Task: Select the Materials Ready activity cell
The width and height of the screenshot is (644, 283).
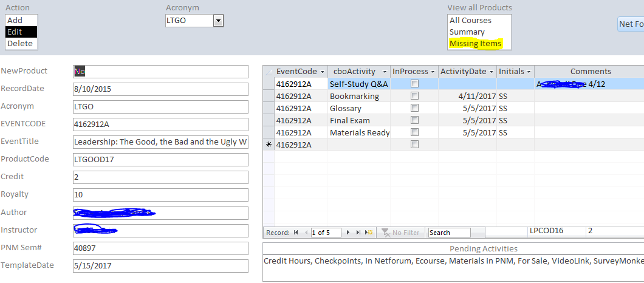Action: pos(359,132)
